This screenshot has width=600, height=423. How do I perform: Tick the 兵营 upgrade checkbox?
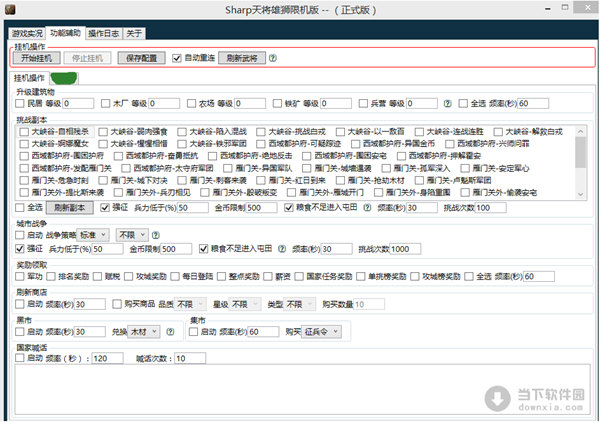point(363,103)
